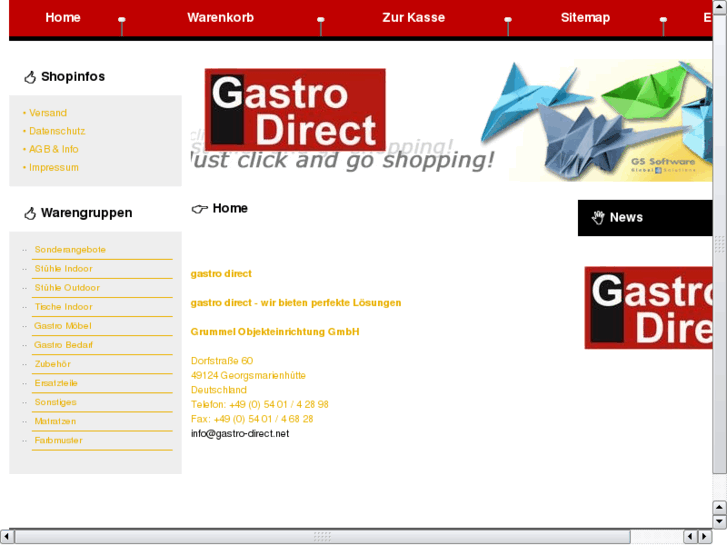Click the Gastro Direct header logo
Image resolution: width=727 pixels, height=545 pixels.
pos(295,109)
